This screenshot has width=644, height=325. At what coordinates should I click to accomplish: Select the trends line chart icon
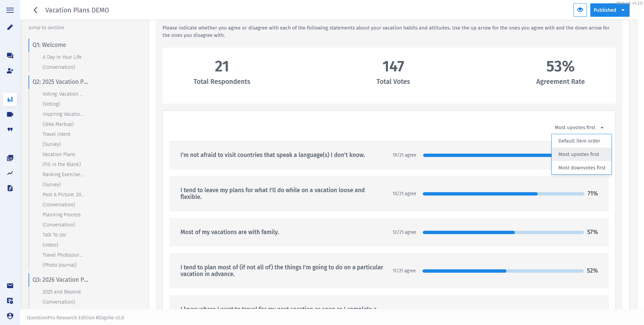(10, 173)
